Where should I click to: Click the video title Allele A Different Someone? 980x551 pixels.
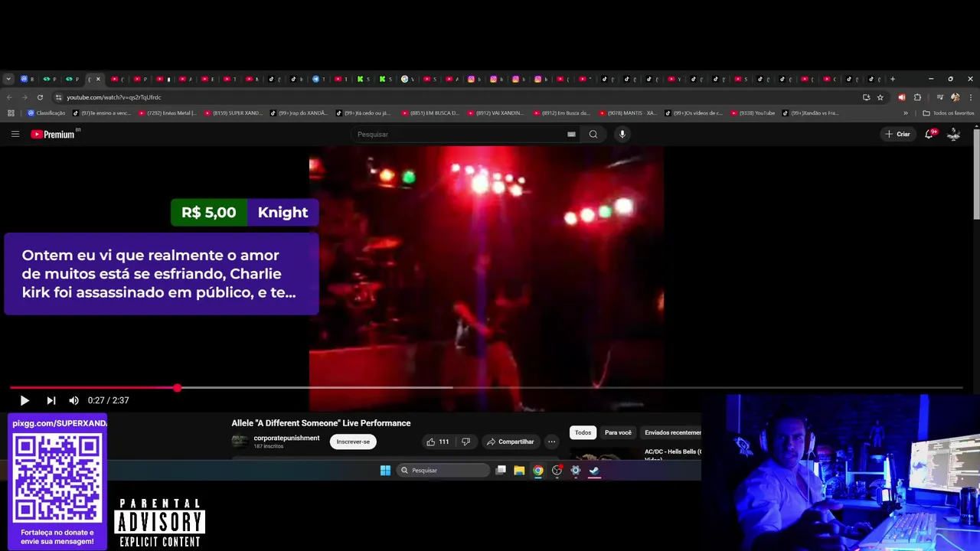321,423
